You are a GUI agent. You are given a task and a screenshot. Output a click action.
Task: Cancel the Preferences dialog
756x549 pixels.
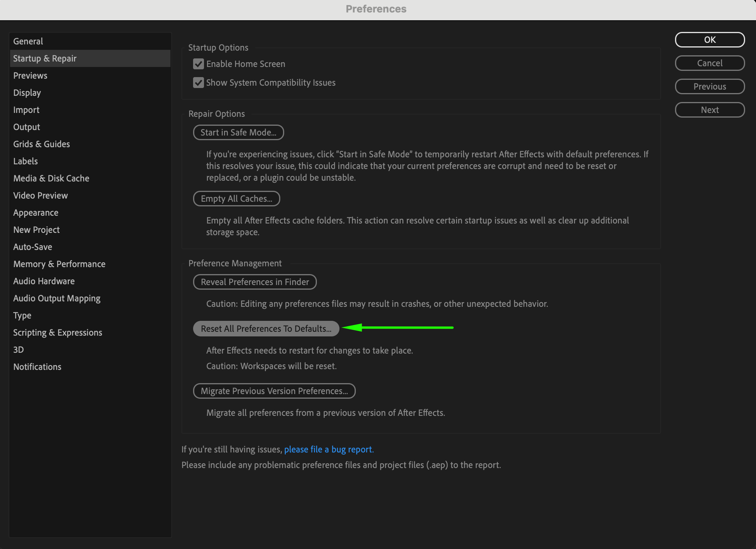click(x=709, y=63)
